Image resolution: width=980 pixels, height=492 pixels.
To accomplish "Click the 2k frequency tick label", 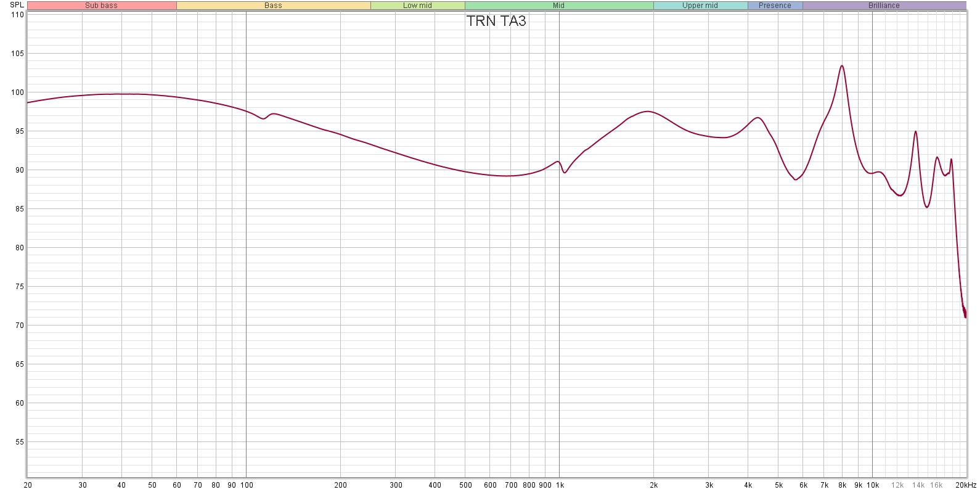I will click(654, 485).
